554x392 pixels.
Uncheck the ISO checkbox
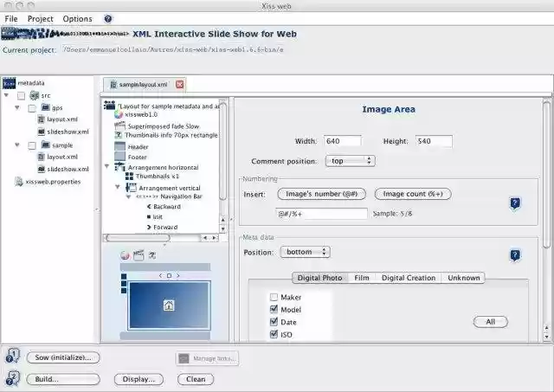point(274,334)
